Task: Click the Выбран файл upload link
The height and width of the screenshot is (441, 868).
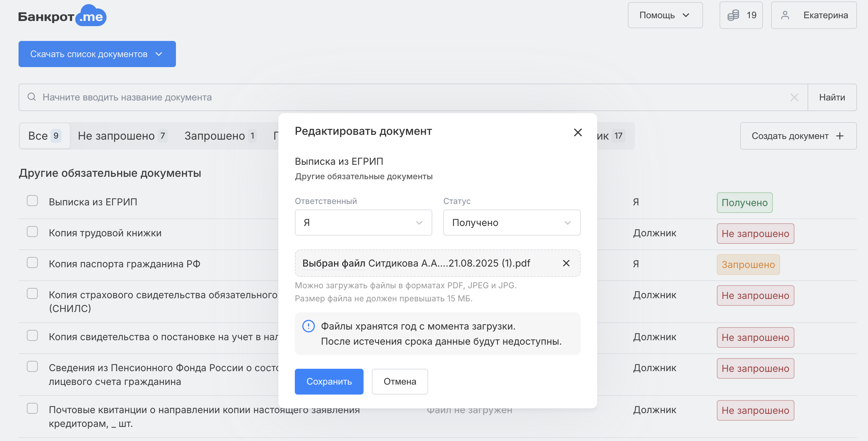Action: coord(333,263)
